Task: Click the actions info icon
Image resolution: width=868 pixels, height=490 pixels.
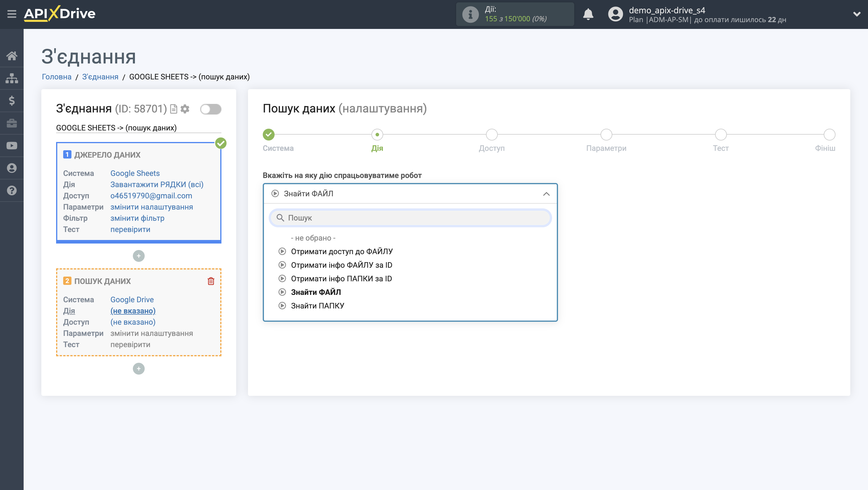Action: tap(470, 14)
